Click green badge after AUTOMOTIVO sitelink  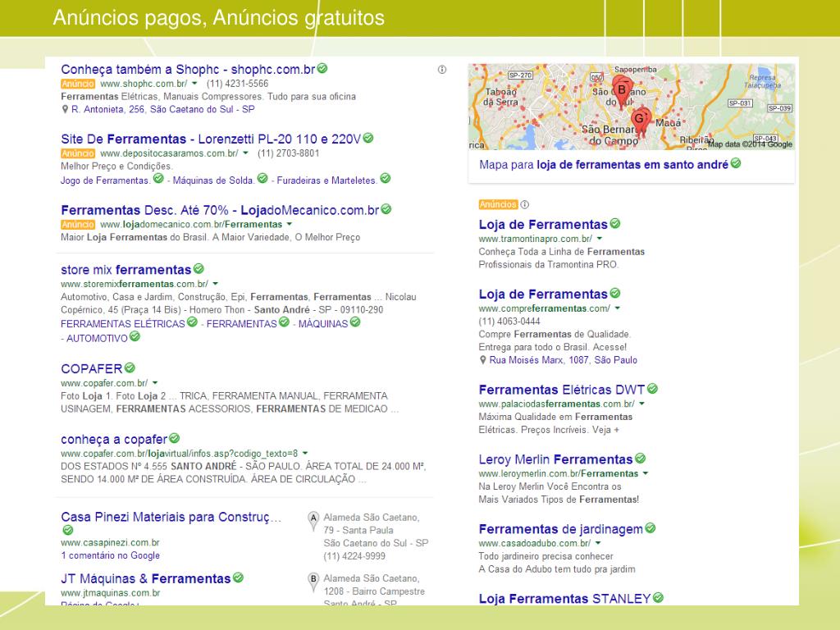[x=135, y=336]
